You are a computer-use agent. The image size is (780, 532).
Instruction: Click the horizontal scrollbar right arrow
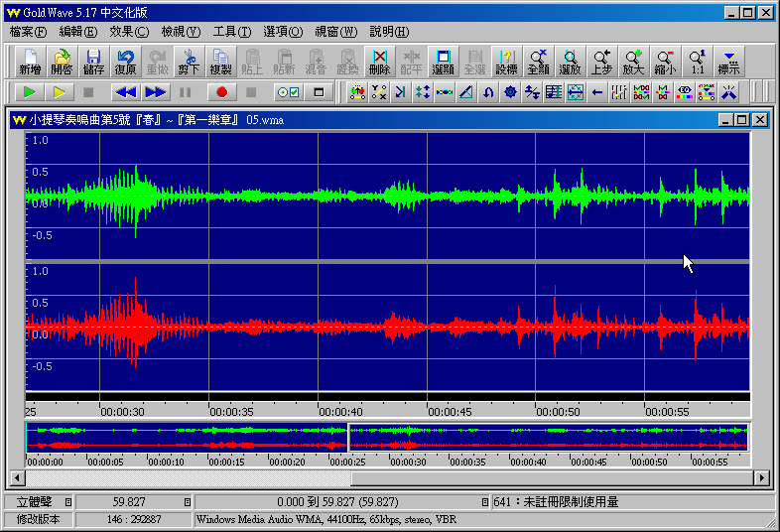point(762,478)
